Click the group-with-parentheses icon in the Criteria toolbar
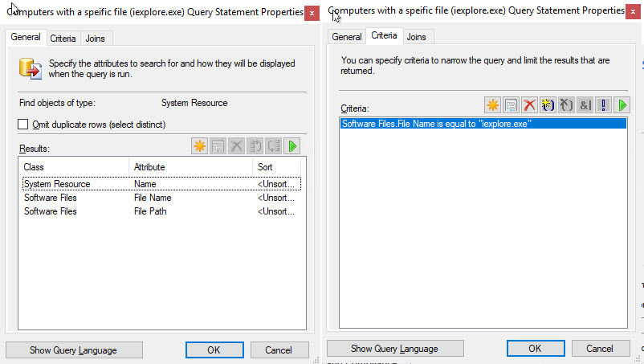This screenshot has width=644, height=364. click(x=548, y=105)
